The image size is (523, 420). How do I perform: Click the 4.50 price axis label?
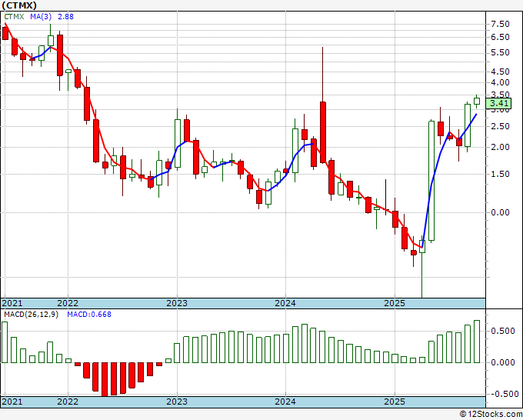click(x=500, y=72)
